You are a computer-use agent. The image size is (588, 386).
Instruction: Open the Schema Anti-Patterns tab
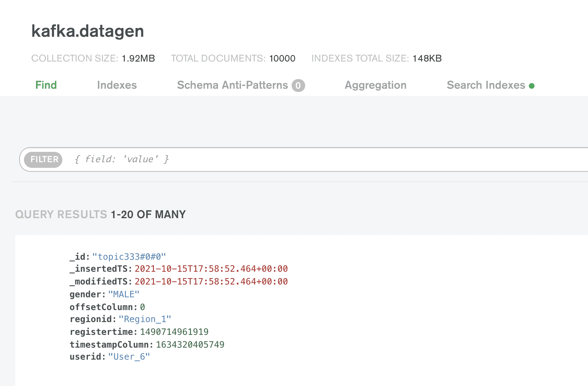pyautogui.click(x=232, y=85)
